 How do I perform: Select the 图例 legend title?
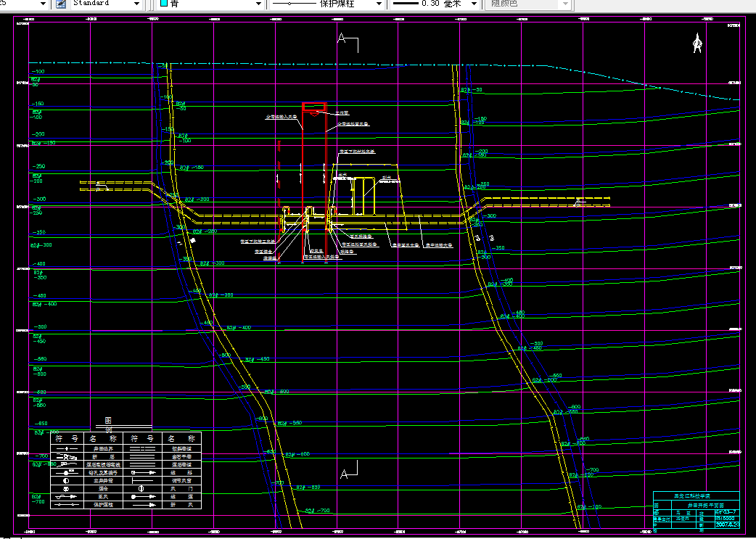tap(109, 426)
